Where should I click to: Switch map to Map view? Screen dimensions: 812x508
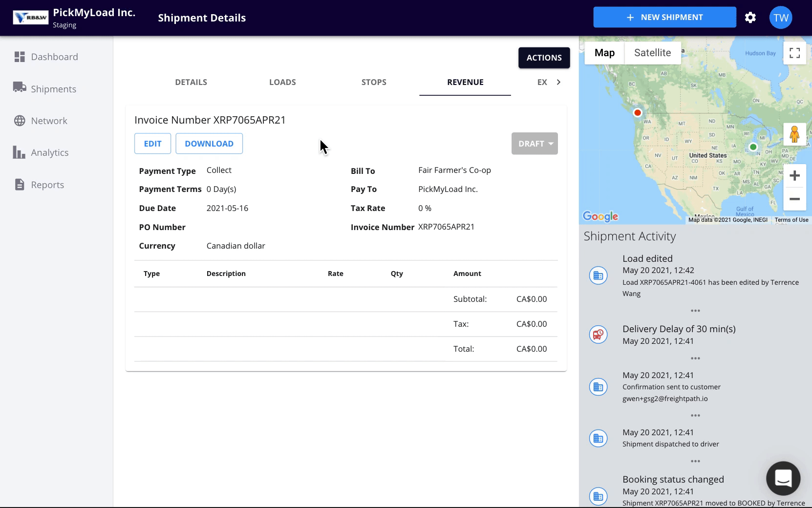pos(604,53)
